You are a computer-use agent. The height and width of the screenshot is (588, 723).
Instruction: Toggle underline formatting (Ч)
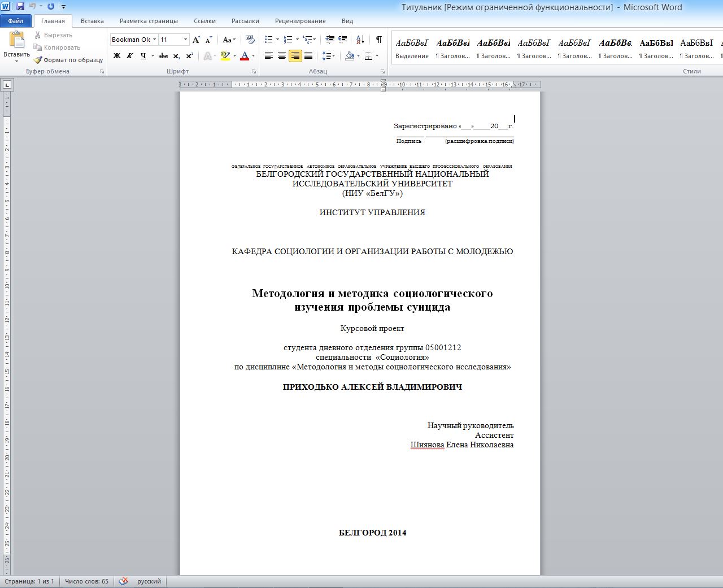pos(143,56)
